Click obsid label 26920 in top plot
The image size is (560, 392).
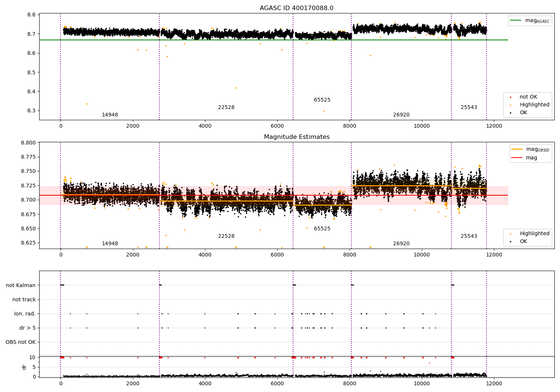coord(401,115)
